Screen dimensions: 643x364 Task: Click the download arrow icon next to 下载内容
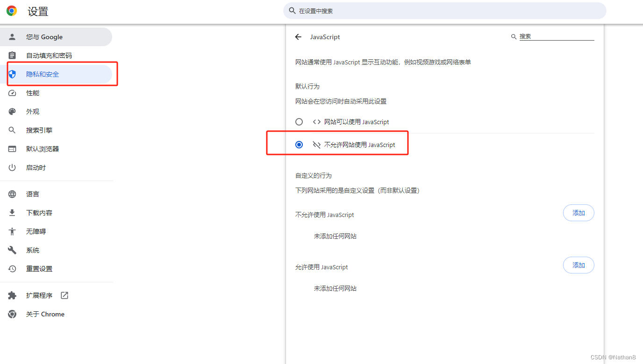12,212
